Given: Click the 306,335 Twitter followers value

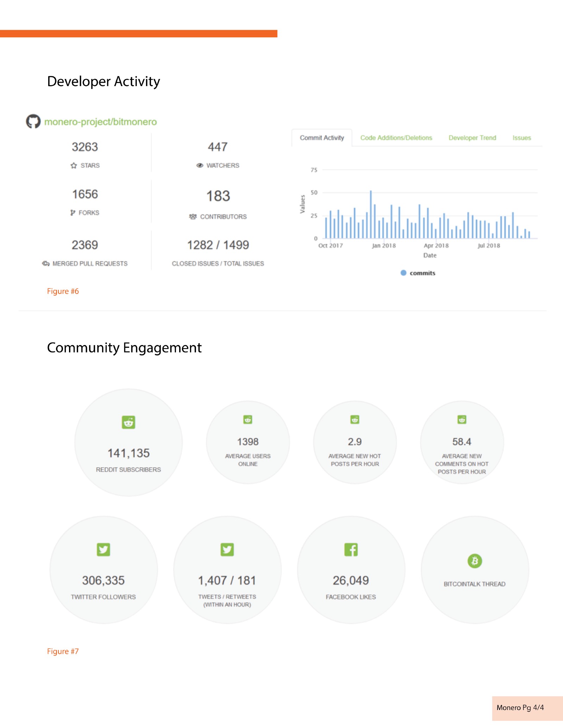Looking at the screenshot, I should (x=103, y=580).
